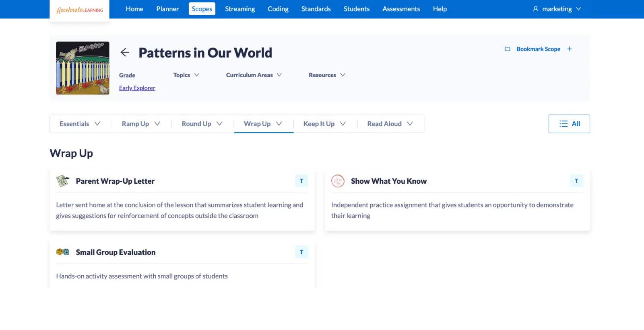Open Streaming in the top navigation
The width and height of the screenshot is (644, 330).
[240, 9]
